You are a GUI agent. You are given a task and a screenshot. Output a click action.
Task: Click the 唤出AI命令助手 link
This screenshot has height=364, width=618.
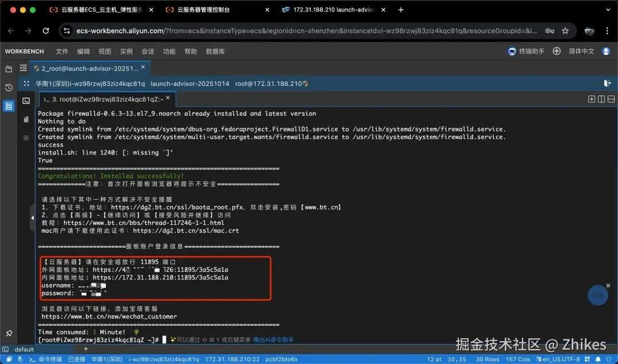click(274, 339)
